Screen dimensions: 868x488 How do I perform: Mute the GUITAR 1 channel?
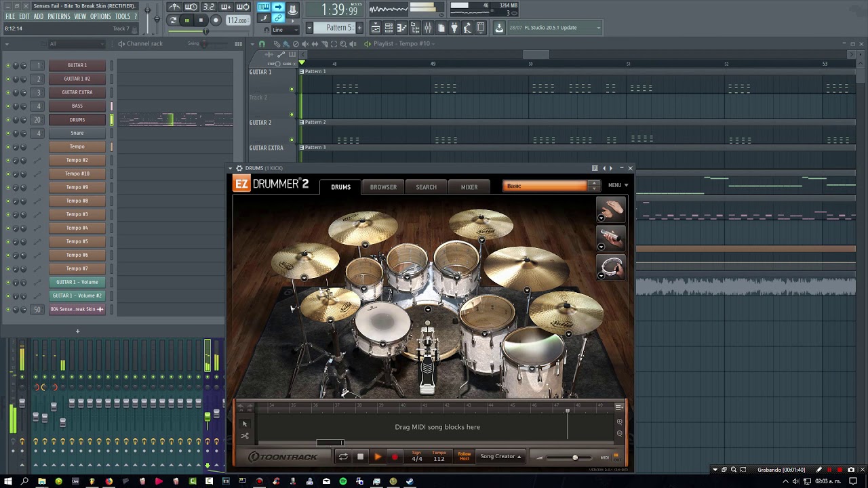8,65
